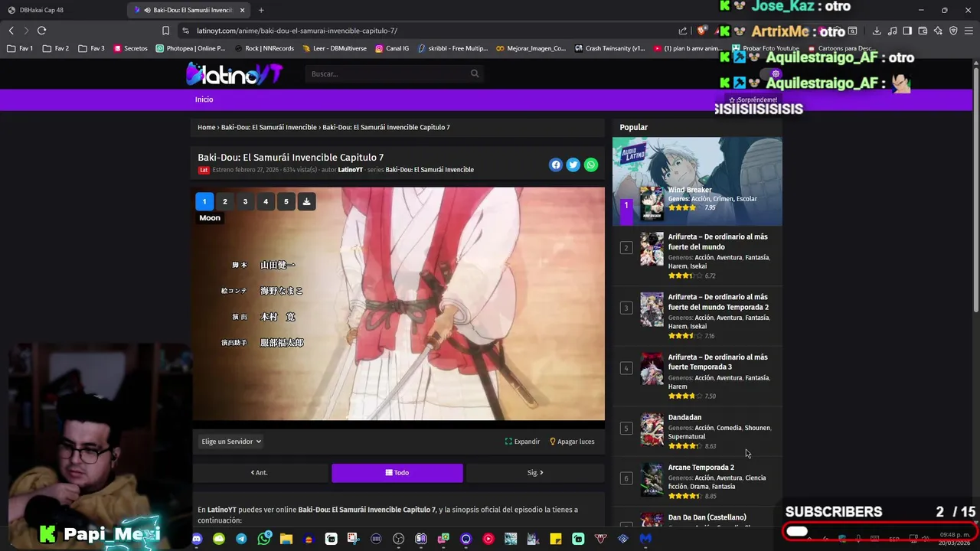This screenshot has height=551, width=980.
Task: Open Rock NNRecords bookmark
Action: click(264, 48)
